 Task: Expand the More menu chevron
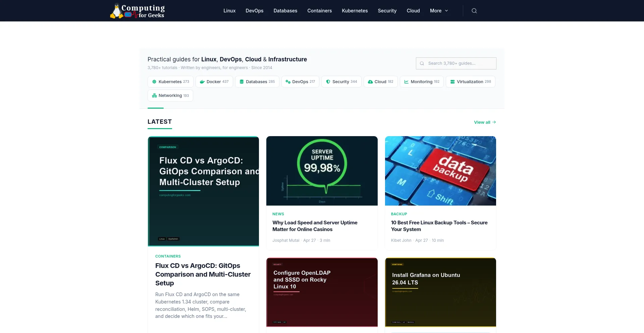click(446, 11)
